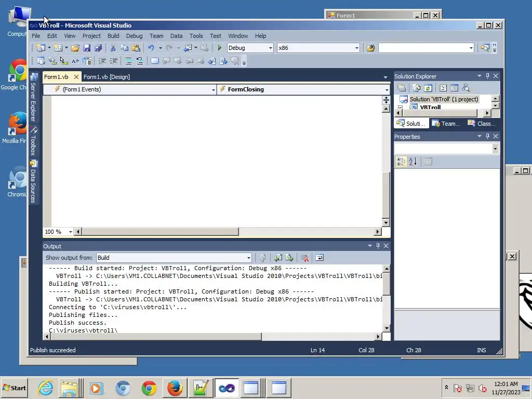Viewport: 532px width, 399px height.
Task: Toggle auto-hide pin on Solution Explorer
Action: click(x=487, y=76)
